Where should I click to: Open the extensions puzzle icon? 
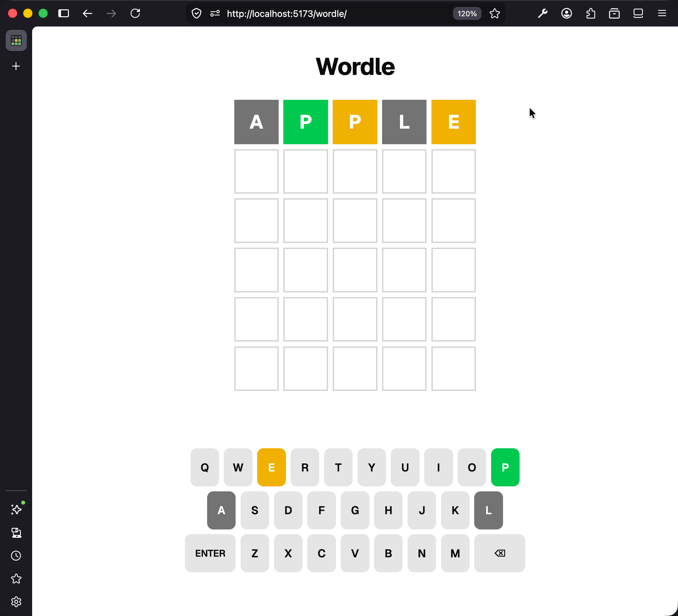(591, 14)
